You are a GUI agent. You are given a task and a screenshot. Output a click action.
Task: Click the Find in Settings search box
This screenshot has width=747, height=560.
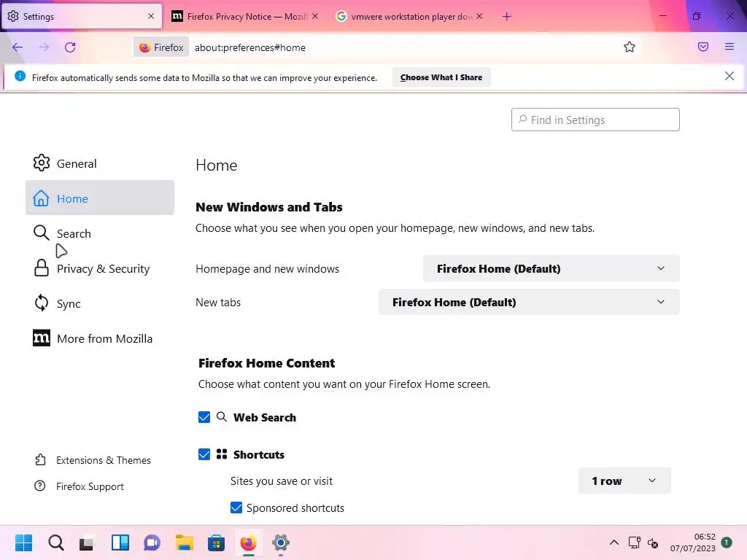595,120
